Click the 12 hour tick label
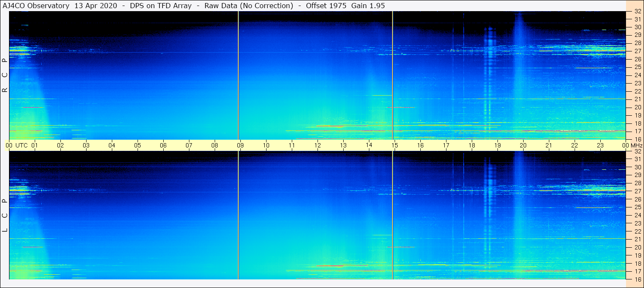644x288 pixels. 318,145
